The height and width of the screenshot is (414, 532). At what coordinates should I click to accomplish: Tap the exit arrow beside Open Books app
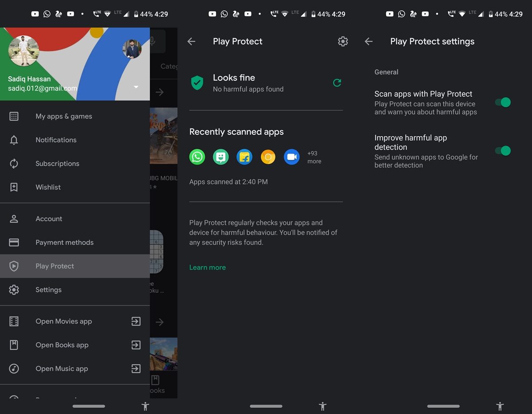(136, 345)
